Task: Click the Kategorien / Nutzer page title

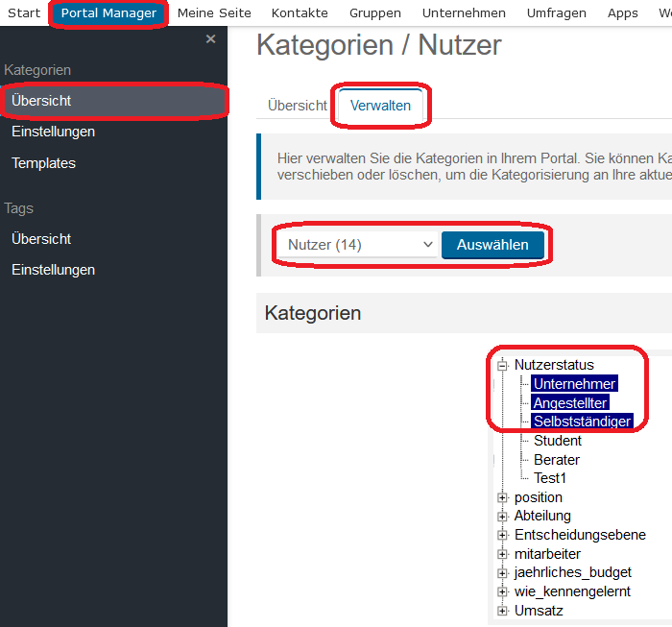Action: coord(379,45)
